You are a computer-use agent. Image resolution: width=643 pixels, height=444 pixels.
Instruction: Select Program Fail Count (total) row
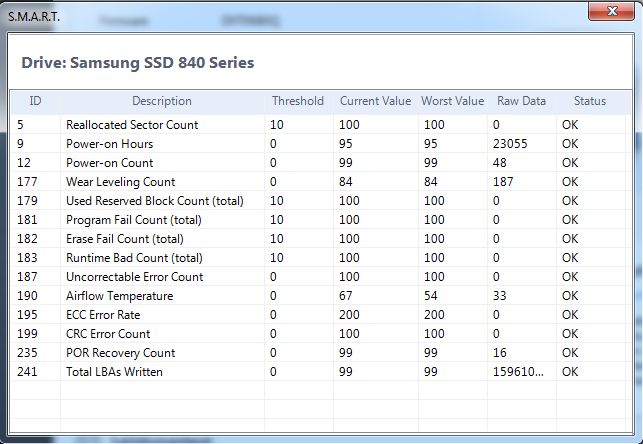click(x=321, y=219)
